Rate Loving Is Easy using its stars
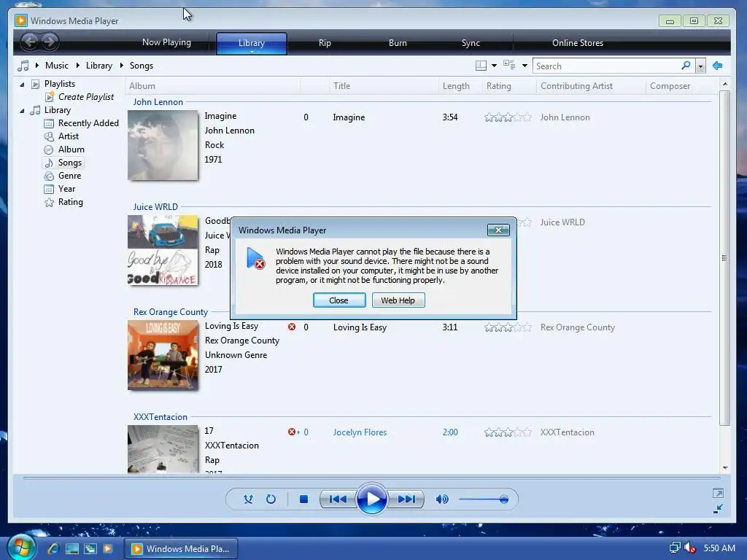 508,327
